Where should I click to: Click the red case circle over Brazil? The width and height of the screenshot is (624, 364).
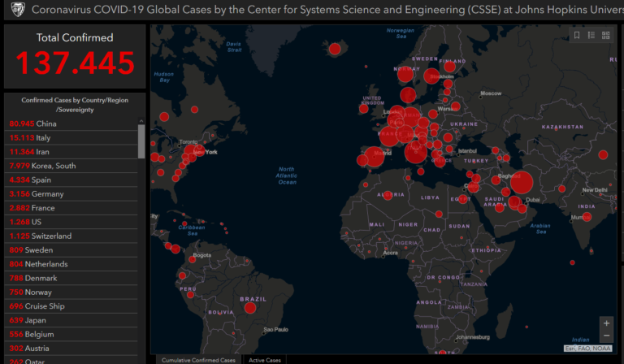(x=250, y=307)
